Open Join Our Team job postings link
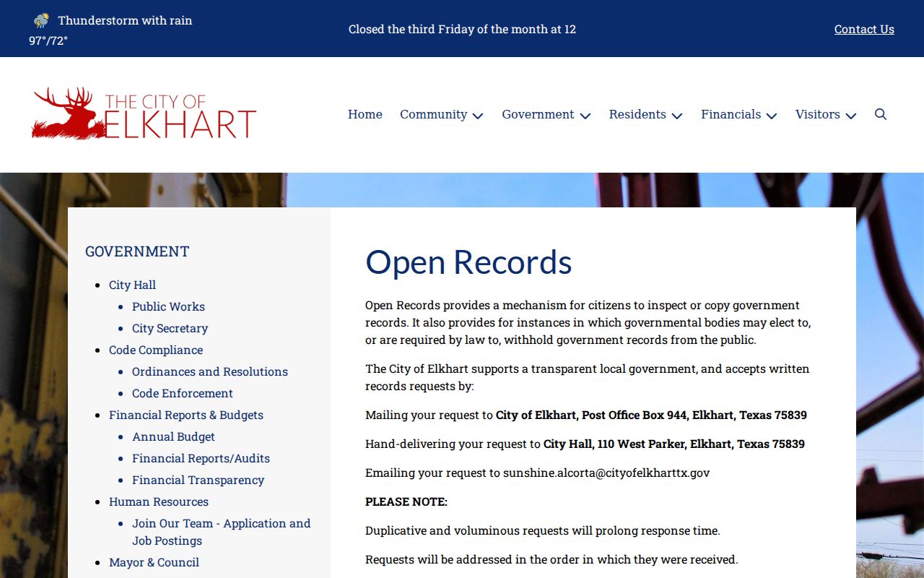The width and height of the screenshot is (924, 578). [x=221, y=532]
